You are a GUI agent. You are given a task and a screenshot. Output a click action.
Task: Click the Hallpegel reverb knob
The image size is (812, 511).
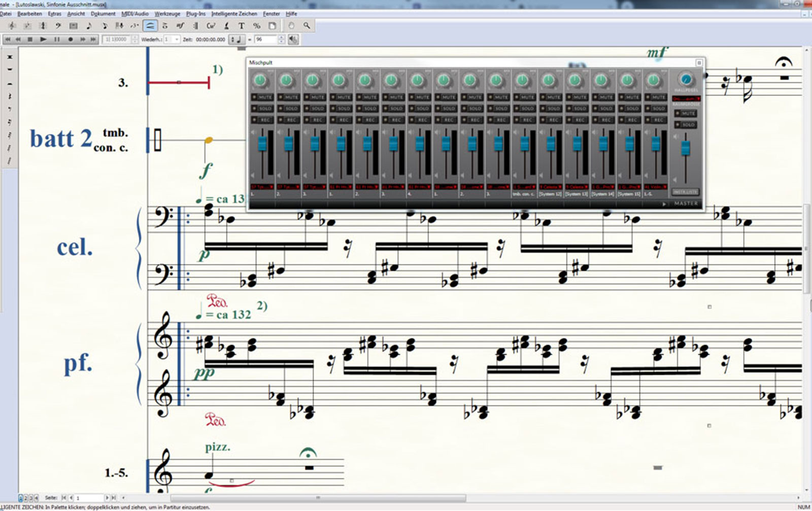686,79
